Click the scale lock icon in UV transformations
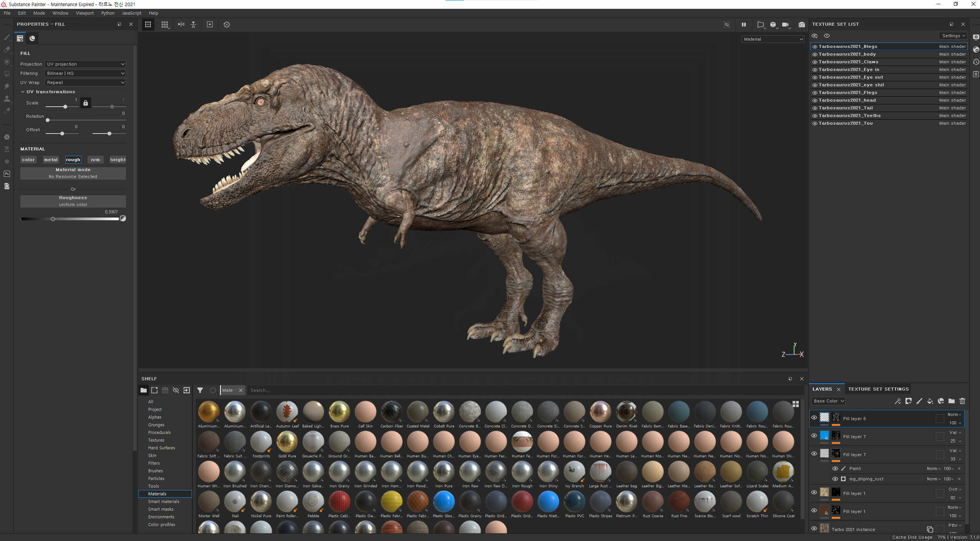Screen dimensions: 980x541 pos(86,103)
